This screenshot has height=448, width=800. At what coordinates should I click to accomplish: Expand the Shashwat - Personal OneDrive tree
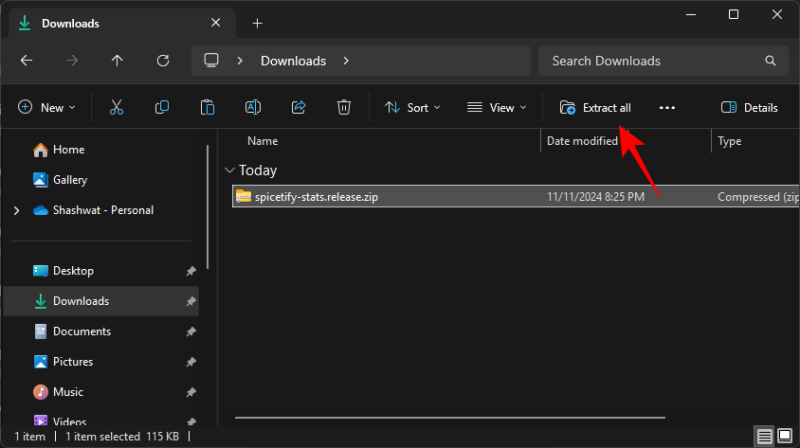pos(15,211)
